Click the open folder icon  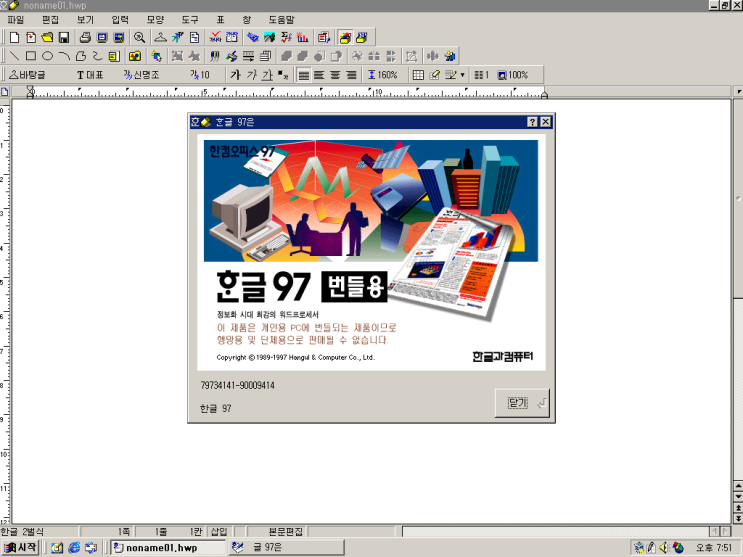point(47,37)
